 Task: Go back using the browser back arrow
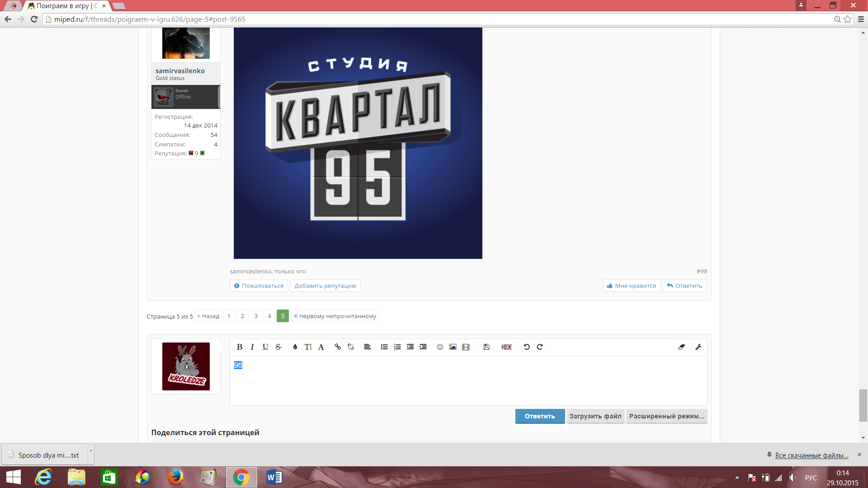(x=8, y=19)
